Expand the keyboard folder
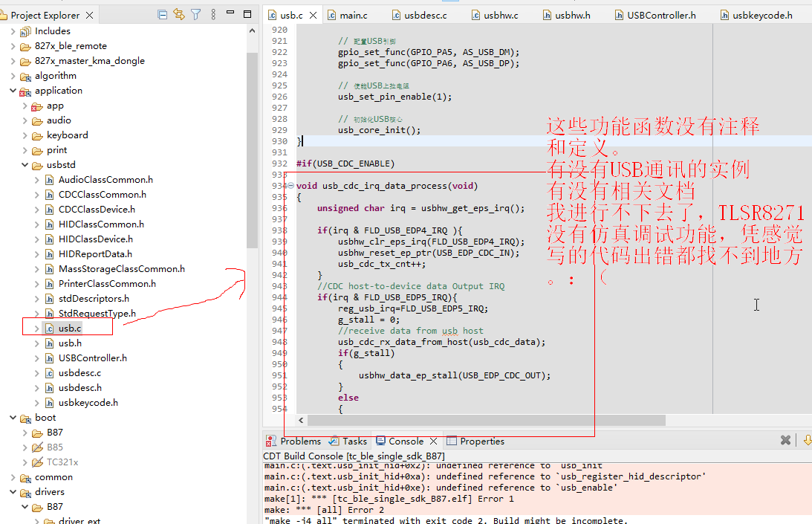This screenshot has width=812, height=524. coord(25,135)
